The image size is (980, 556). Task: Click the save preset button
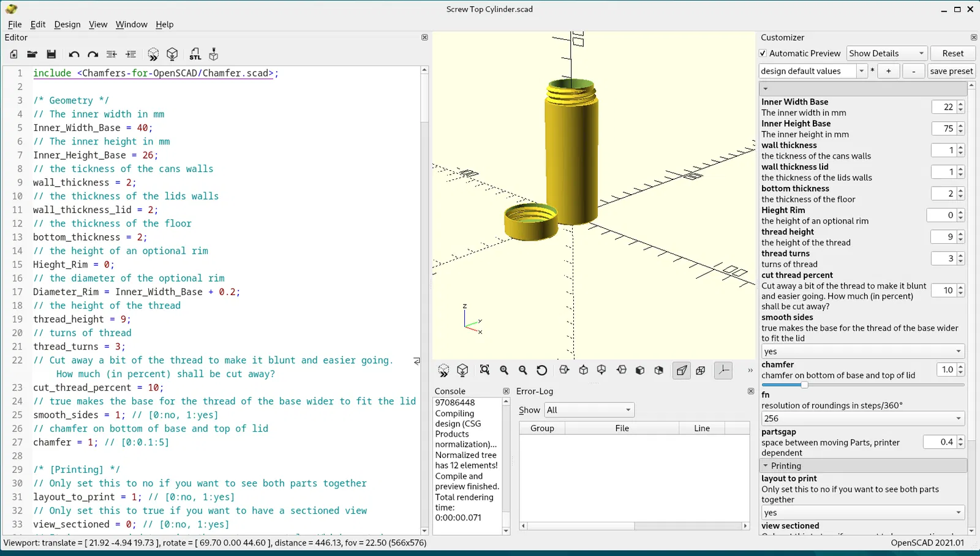tap(951, 71)
